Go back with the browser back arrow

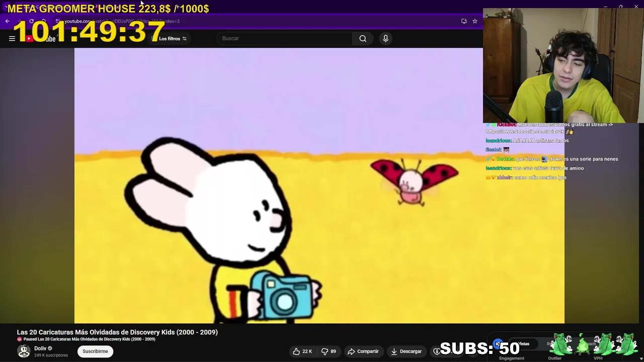tap(7, 21)
